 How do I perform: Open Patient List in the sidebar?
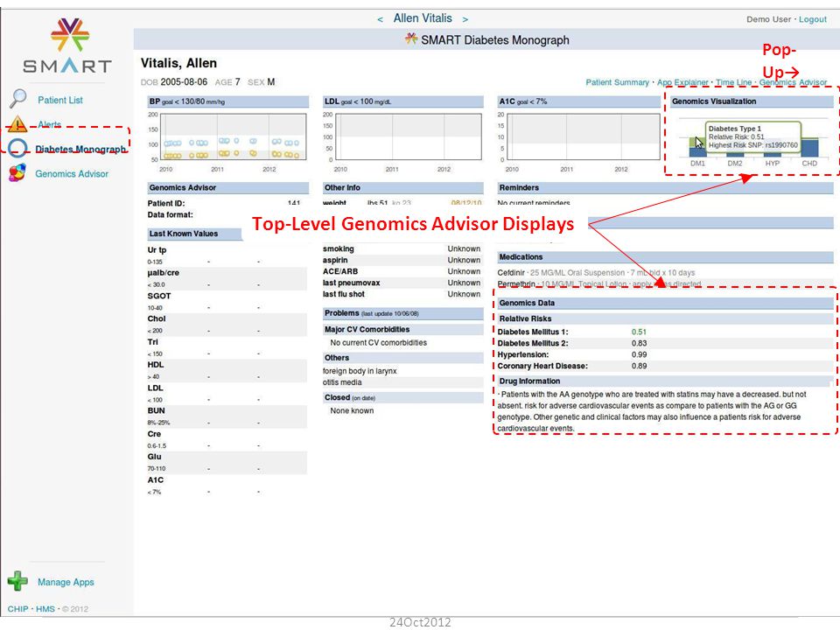pos(60,100)
